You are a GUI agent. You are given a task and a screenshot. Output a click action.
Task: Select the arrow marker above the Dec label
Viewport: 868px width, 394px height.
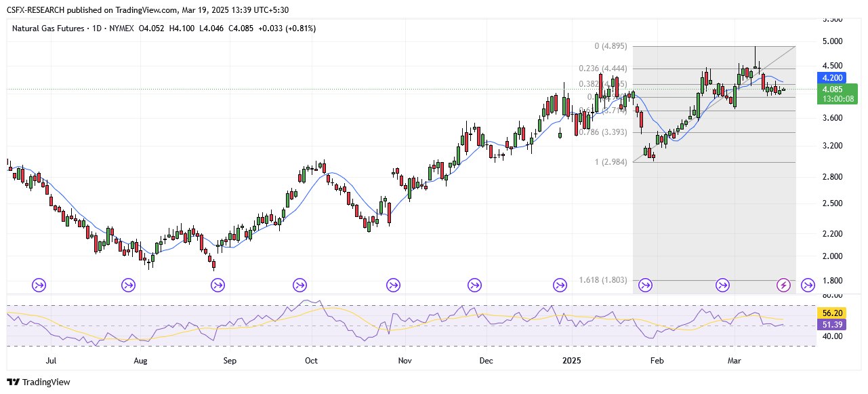coord(474,285)
